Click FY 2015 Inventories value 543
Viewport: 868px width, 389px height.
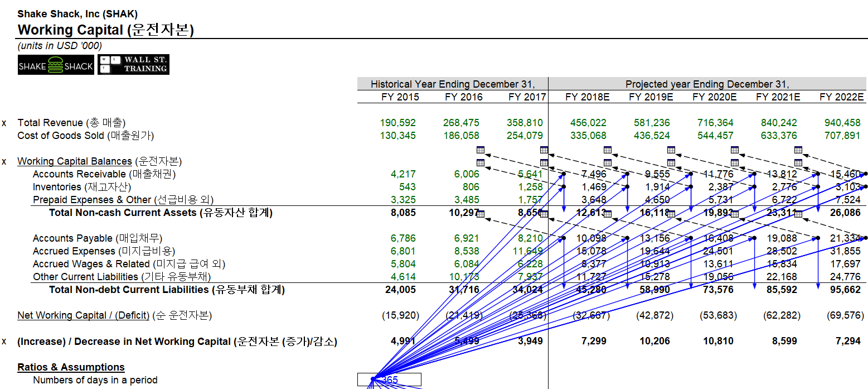coord(408,187)
